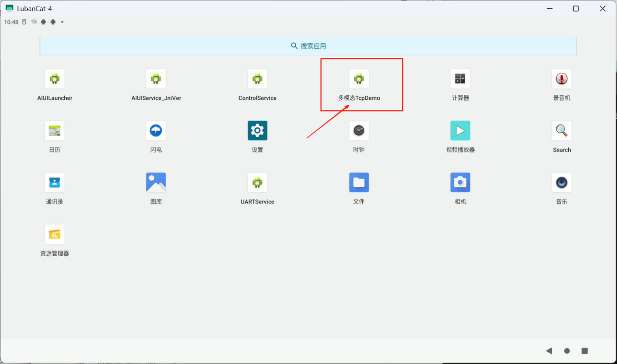Screen dimensions: 617x364
Task: Open the 时钟 clock app
Action: click(x=359, y=131)
